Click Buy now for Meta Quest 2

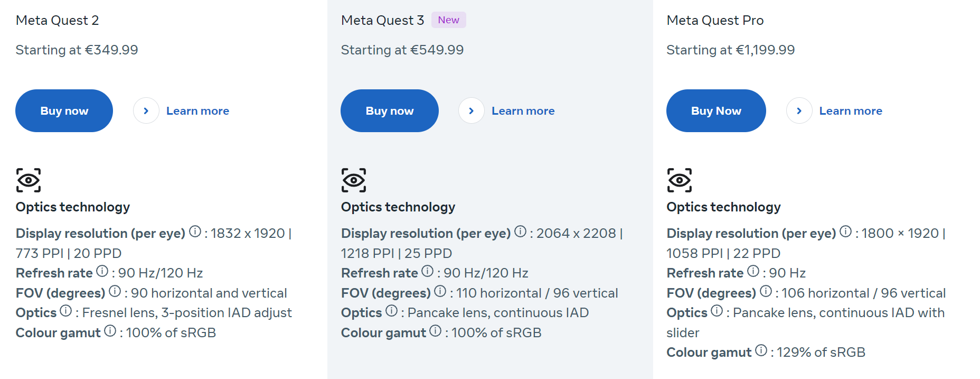pyautogui.click(x=64, y=111)
